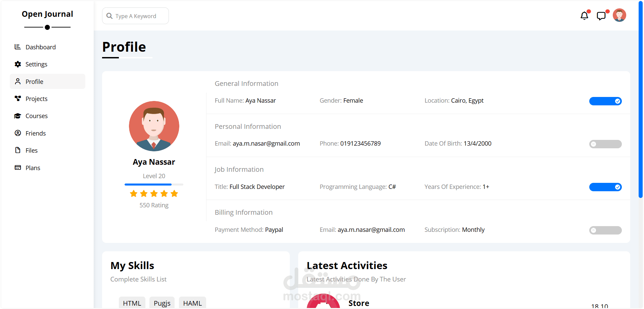644x309 pixels.
Task: Click the search magnifier icon
Action: pyautogui.click(x=109, y=16)
